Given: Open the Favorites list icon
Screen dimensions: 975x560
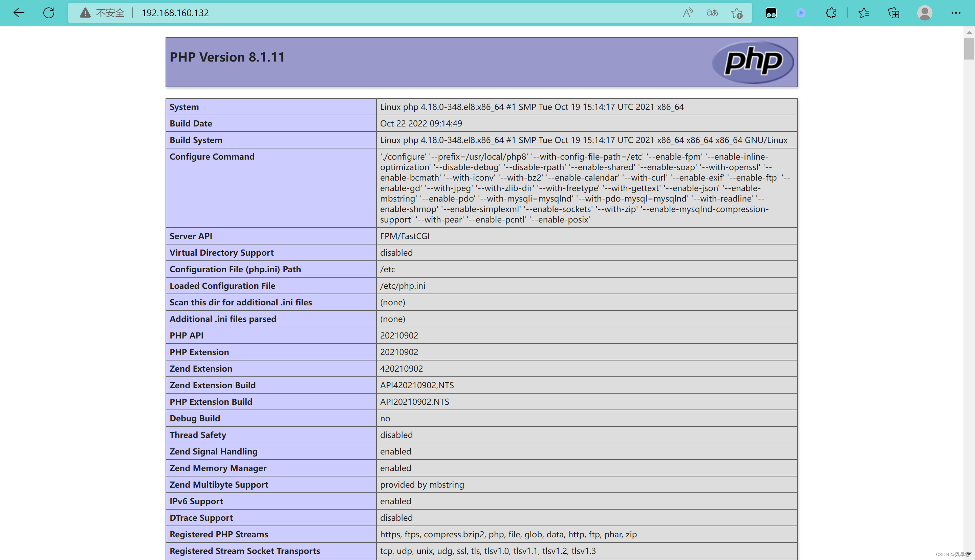Looking at the screenshot, I should 864,13.
